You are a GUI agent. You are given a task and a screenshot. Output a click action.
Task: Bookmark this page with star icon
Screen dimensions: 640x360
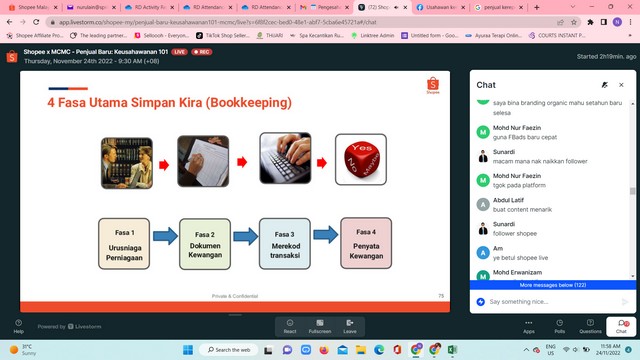point(574,22)
